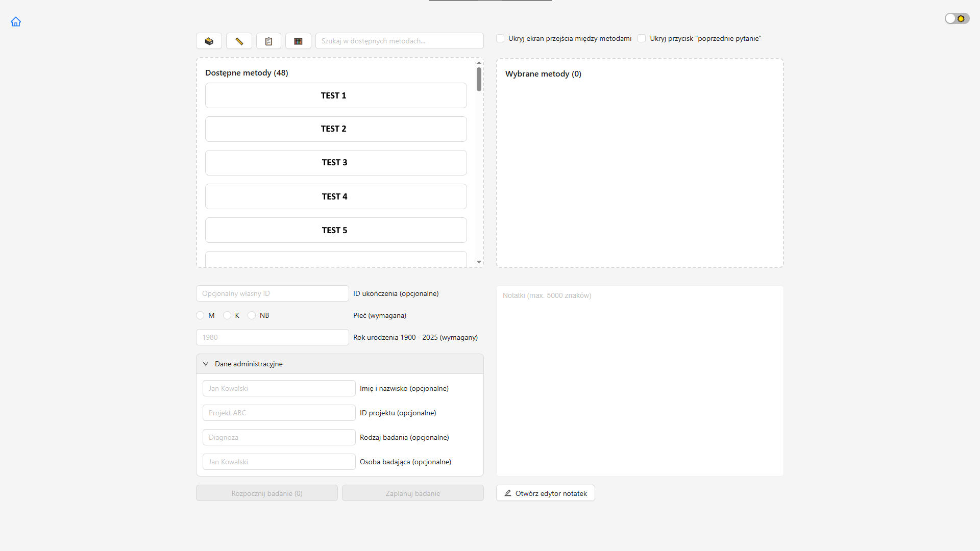
Task: Select the TEST 1 method
Action: (x=336, y=95)
